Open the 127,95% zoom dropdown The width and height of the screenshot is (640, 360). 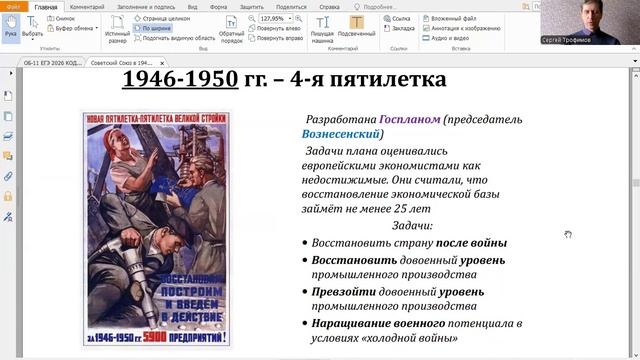pyautogui.click(x=290, y=18)
